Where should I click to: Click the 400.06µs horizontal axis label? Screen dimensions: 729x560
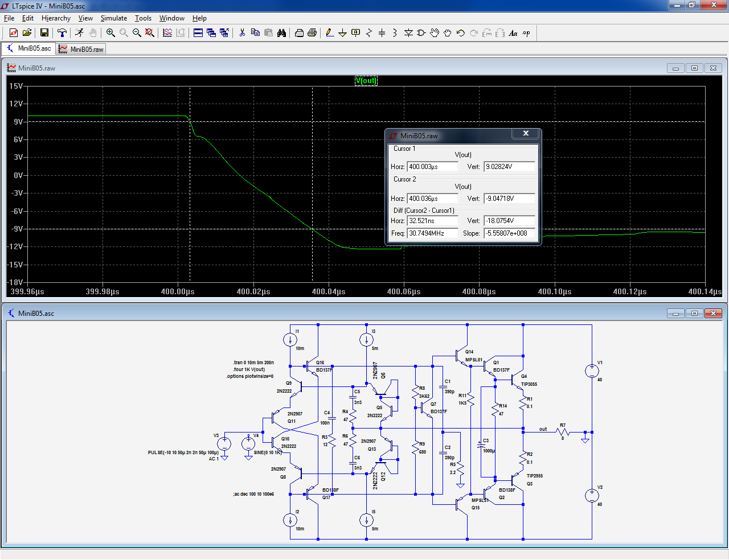[404, 291]
